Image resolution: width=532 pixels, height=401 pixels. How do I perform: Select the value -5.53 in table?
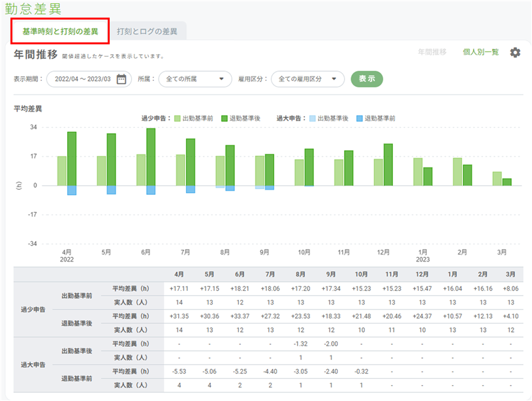point(179,372)
